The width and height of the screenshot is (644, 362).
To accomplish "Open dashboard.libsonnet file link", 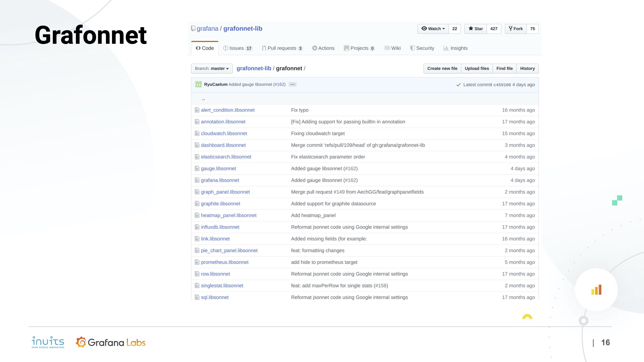I will point(223,145).
